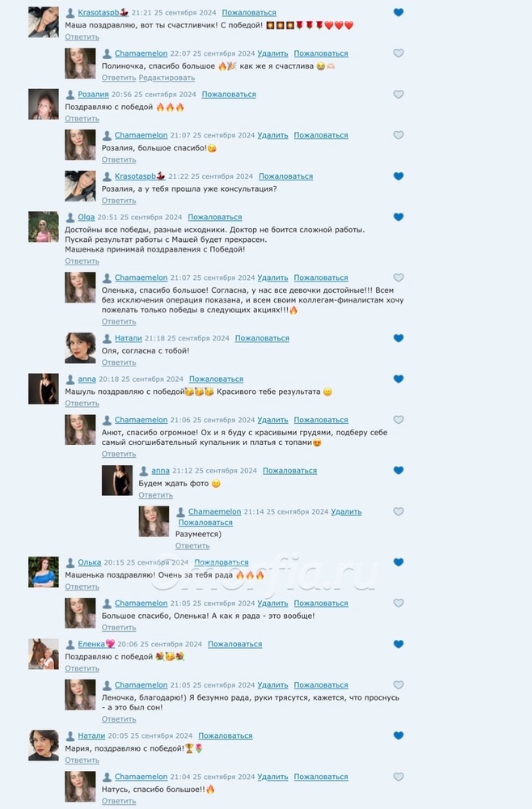Click heart on Олька's 20:15 comment
The width and height of the screenshot is (532, 809).
click(x=398, y=562)
